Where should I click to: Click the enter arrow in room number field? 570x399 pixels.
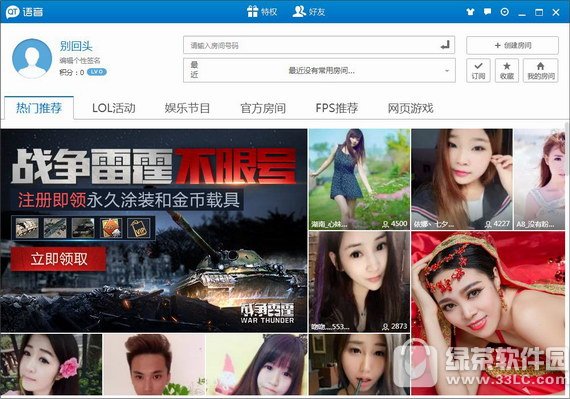pos(445,45)
